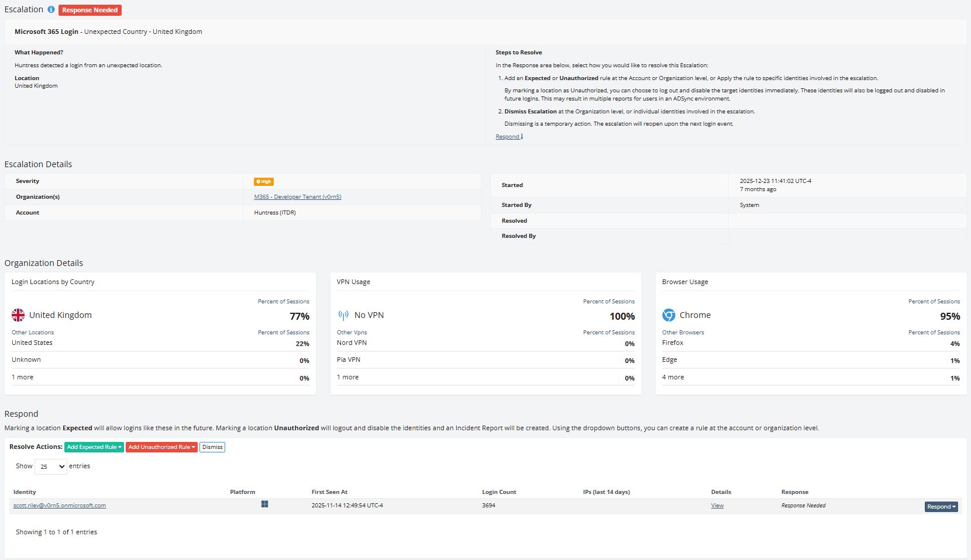Click the "Browser Usage" card title

pos(685,282)
